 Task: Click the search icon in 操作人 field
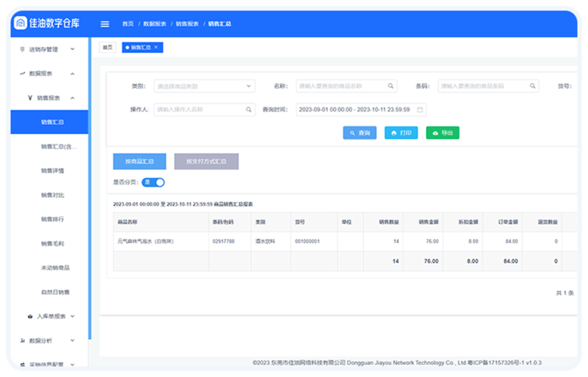pos(249,110)
